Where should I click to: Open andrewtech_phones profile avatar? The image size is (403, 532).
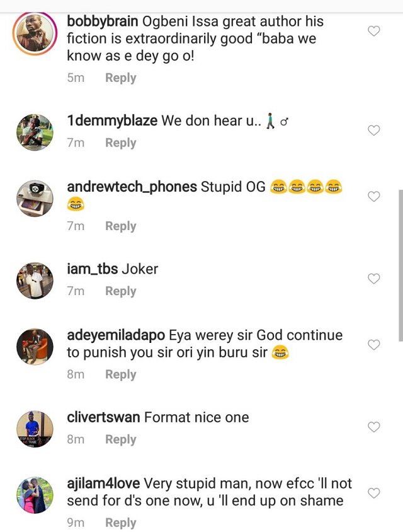click(x=35, y=199)
